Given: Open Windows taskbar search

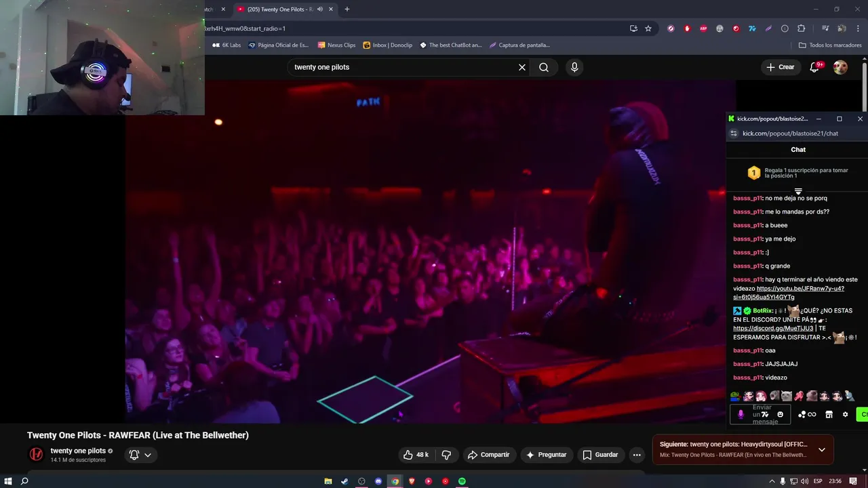Looking at the screenshot, I should coord(25,481).
